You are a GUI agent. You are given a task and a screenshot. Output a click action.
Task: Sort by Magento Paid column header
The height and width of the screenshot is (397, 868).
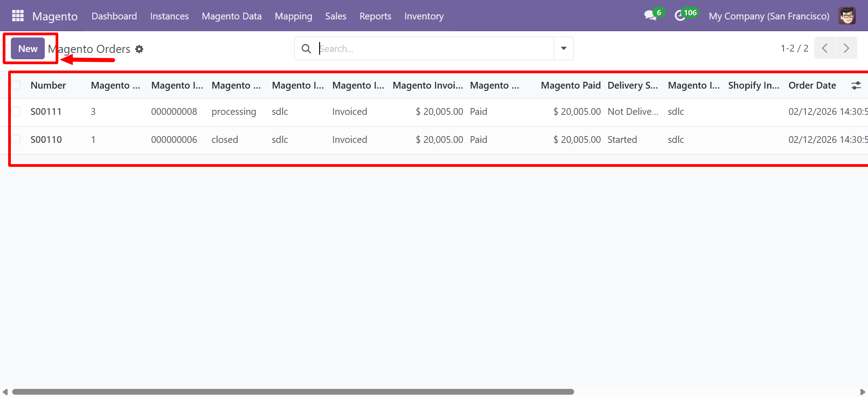571,85
